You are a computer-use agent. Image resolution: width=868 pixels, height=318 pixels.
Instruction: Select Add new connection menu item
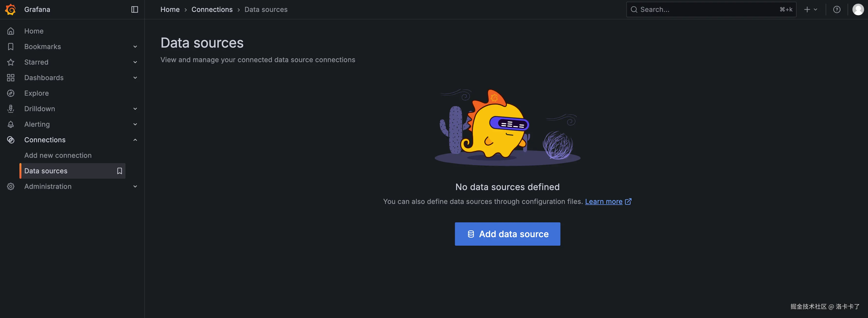point(58,155)
